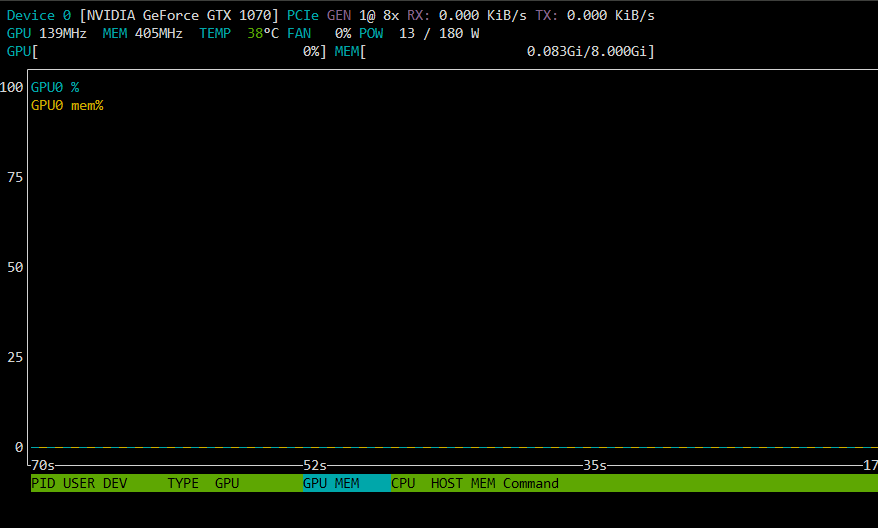
Task: Click the TX 0.000 KiB/s value
Action: 595,16
